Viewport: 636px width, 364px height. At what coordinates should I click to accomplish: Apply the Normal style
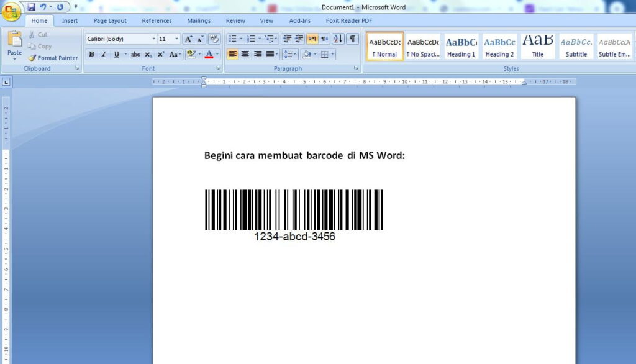(384, 46)
